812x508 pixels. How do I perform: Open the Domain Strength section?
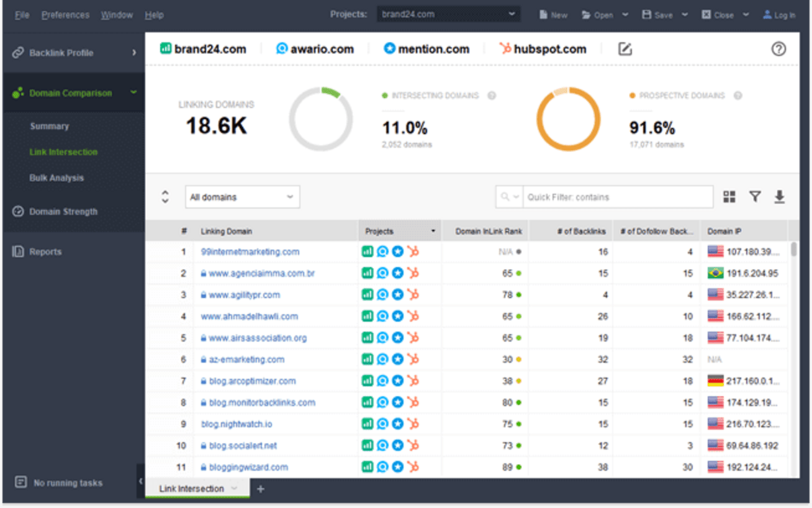coord(63,212)
